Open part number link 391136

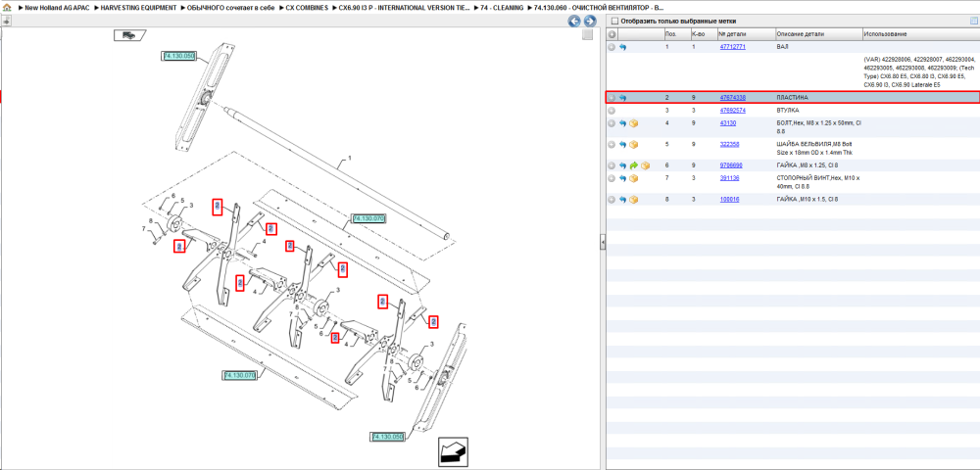click(x=729, y=178)
